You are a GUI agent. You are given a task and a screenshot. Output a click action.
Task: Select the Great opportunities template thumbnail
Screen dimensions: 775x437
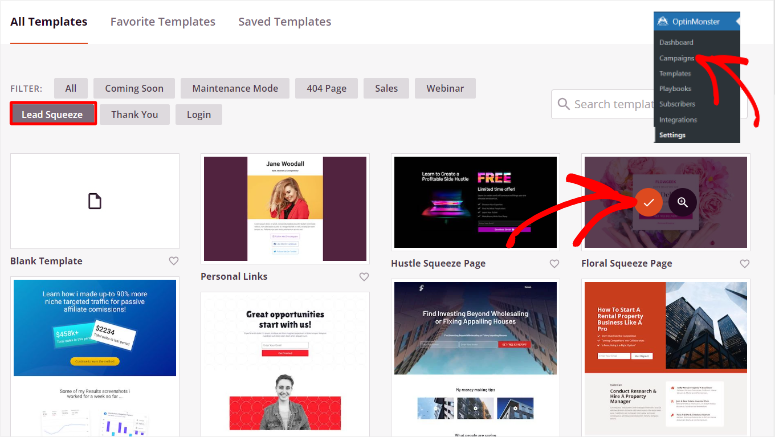tap(285, 365)
